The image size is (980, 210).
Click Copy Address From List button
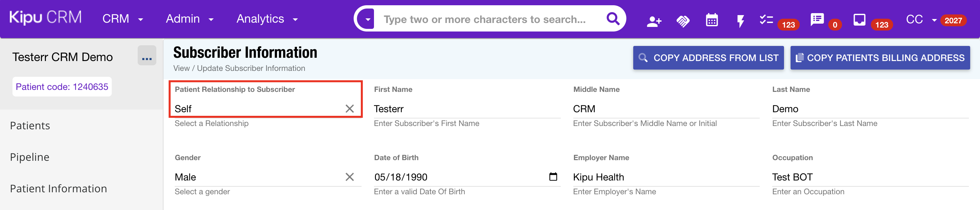point(708,58)
